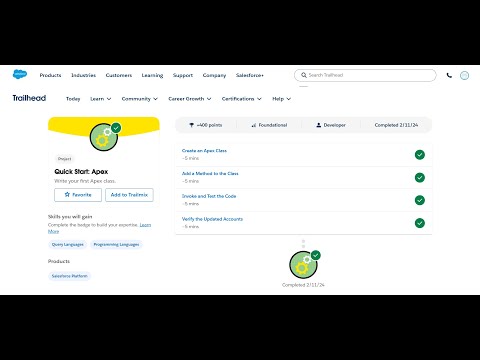Open Verify the Updated Accounts step
This screenshot has height=360, width=480.
coord(212,219)
